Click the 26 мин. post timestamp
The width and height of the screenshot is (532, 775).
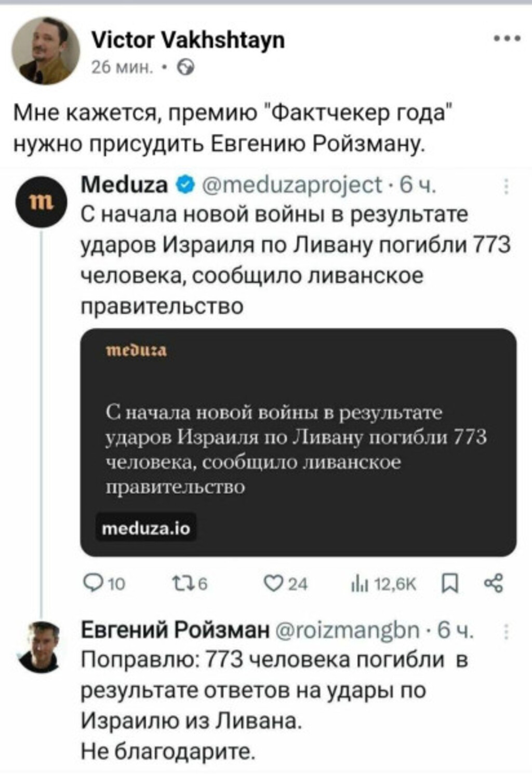point(122,67)
